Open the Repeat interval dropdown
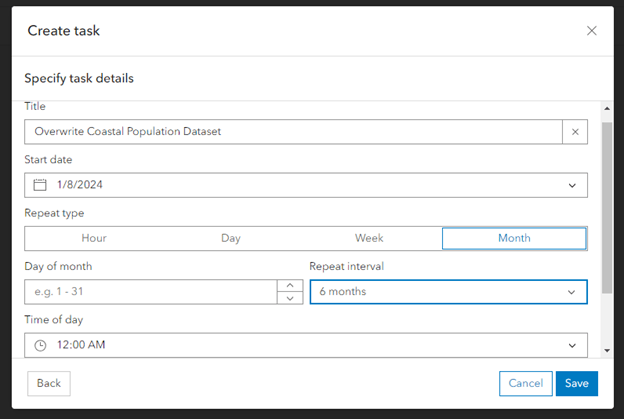624x419 pixels. click(x=448, y=292)
